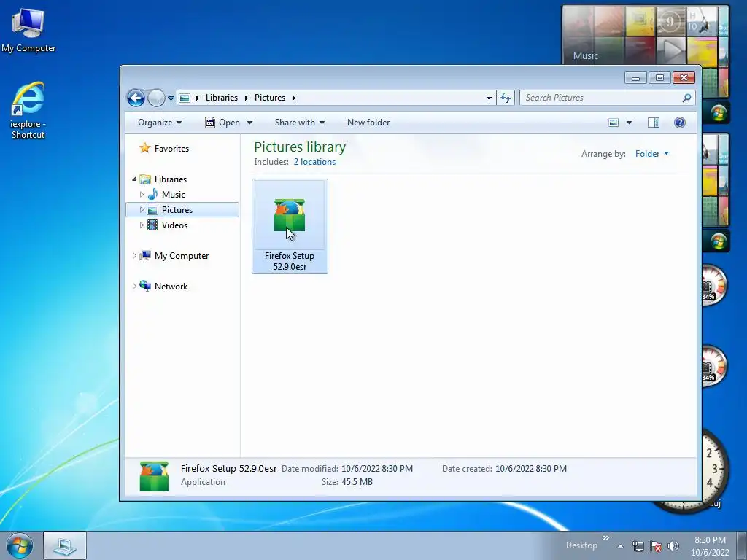Click the Date modified value in details pane
The width and height of the screenshot is (747, 560).
pos(377,469)
